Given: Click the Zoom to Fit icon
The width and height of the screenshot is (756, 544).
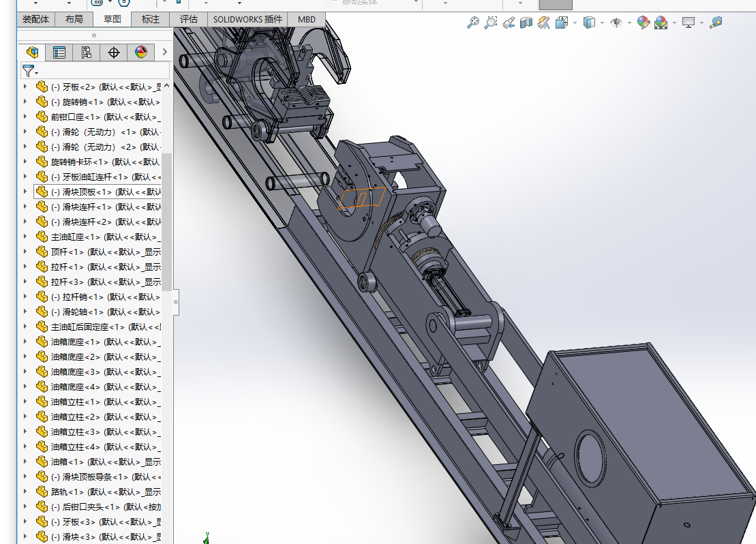Looking at the screenshot, I should (473, 23).
